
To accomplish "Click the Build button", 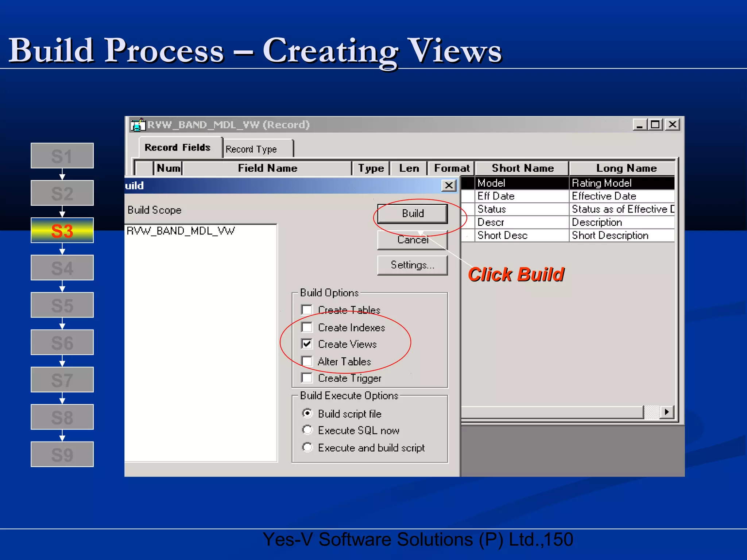I will point(413,213).
